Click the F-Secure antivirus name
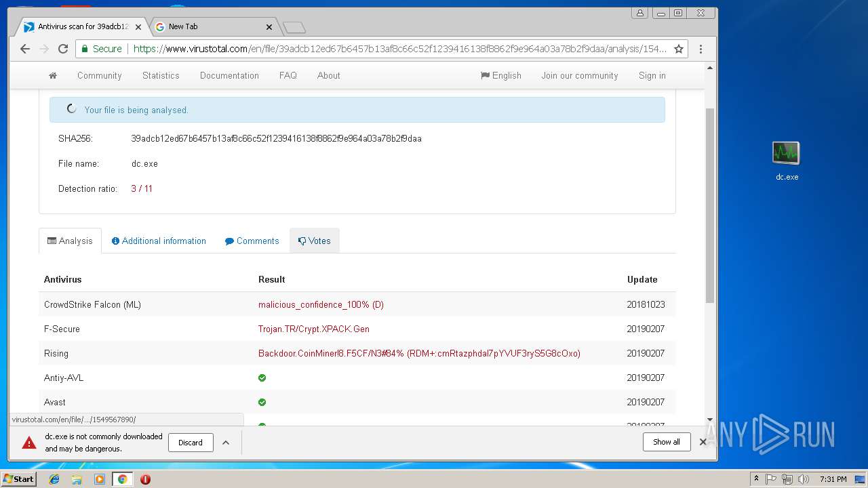 tap(62, 329)
